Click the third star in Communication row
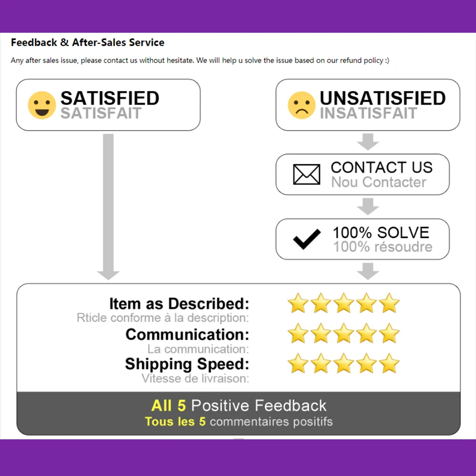This screenshot has height=476, width=476. point(344,333)
